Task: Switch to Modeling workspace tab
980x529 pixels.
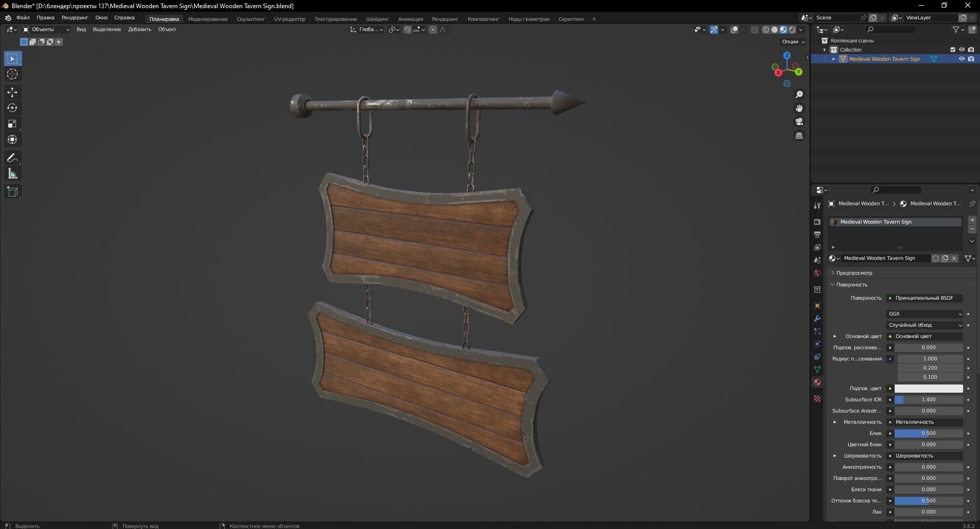Action: pos(208,19)
